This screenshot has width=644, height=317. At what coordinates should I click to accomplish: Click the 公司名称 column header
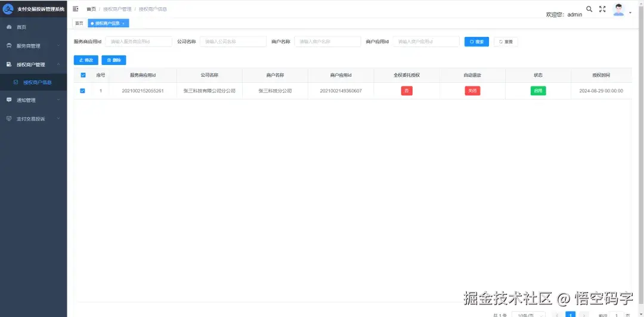[x=209, y=75]
